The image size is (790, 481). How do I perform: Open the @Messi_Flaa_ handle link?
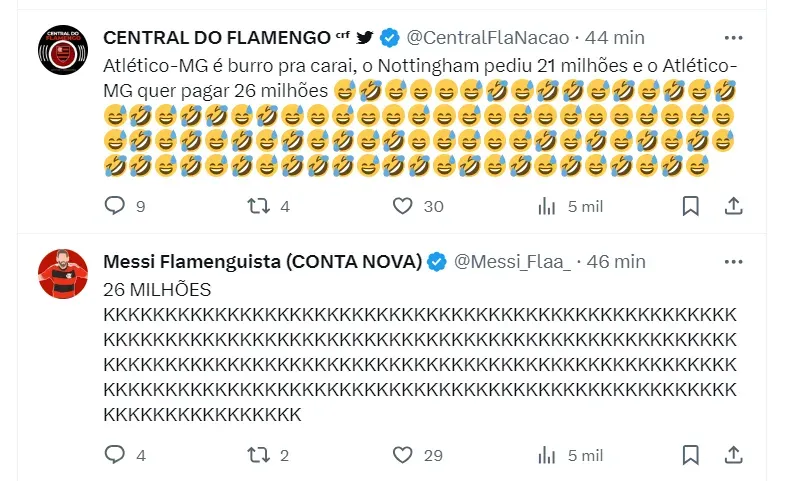point(512,262)
